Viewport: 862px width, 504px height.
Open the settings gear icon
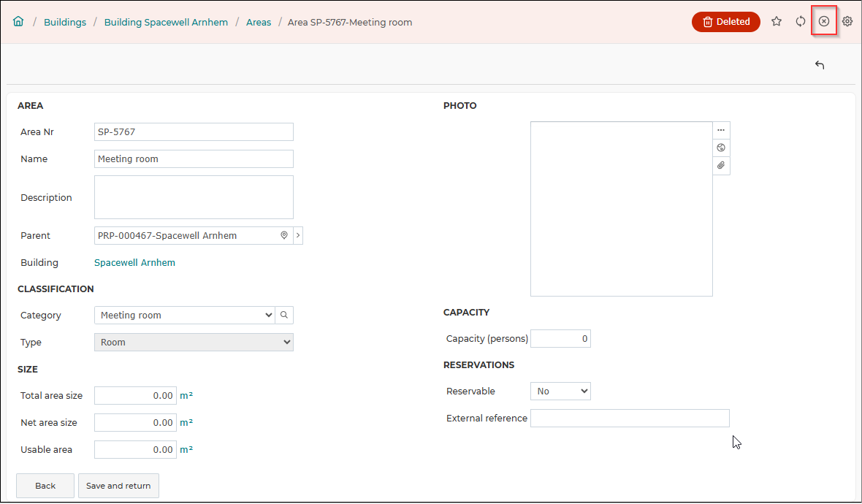(847, 21)
